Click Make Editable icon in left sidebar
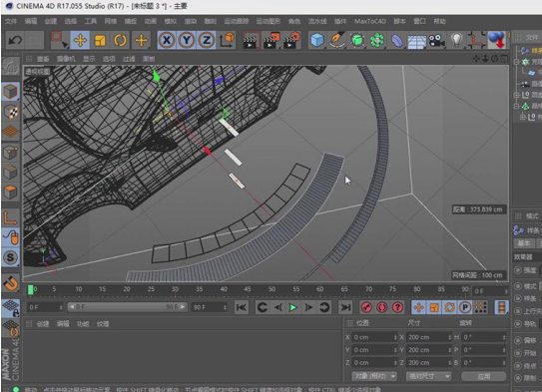This screenshot has width=542, height=392. 10,66
